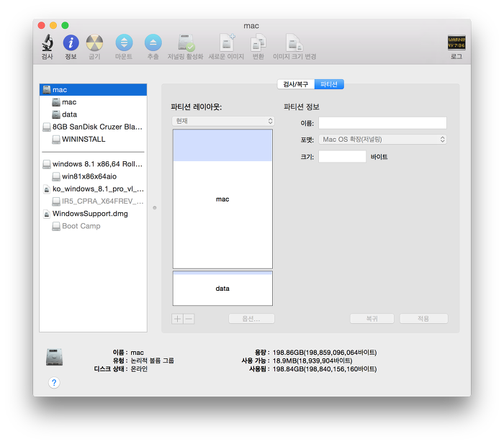Select the win81x86x64aio volume

[93, 176]
